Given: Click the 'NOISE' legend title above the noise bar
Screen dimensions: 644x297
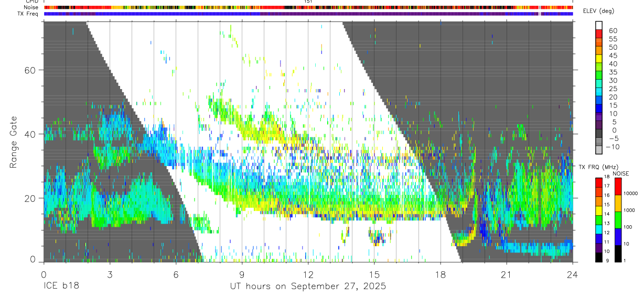Looking at the screenshot, I should [621, 174].
